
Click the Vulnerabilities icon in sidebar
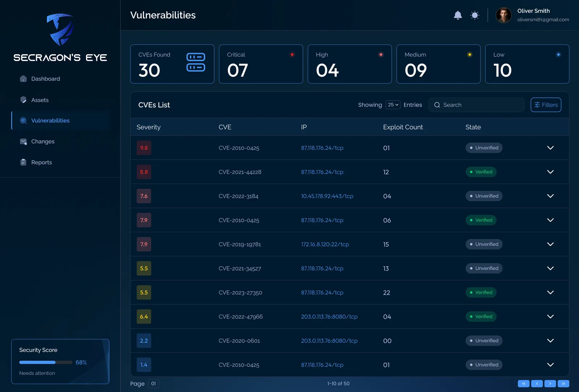click(23, 120)
